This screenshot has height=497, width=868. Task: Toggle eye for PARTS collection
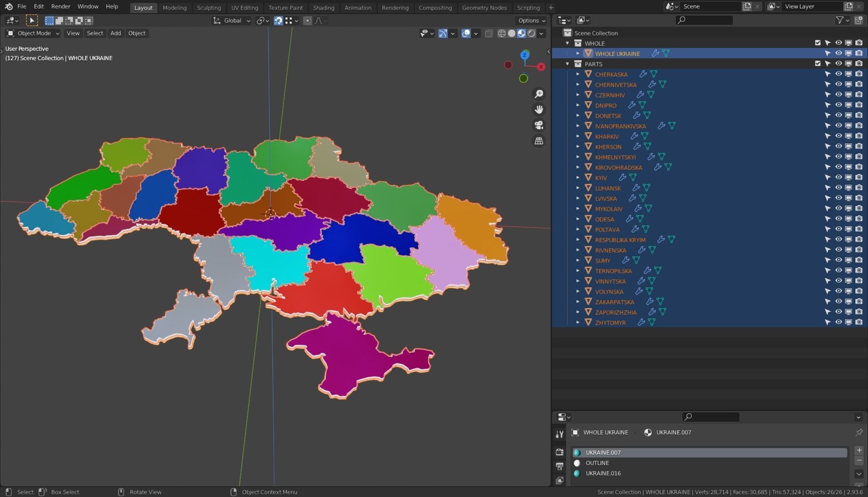coord(838,64)
